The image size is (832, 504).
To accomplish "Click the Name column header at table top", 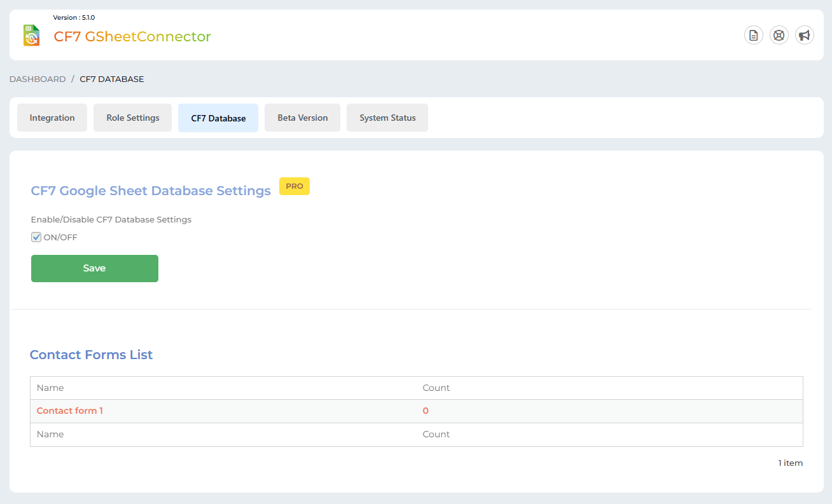I will pyautogui.click(x=50, y=388).
